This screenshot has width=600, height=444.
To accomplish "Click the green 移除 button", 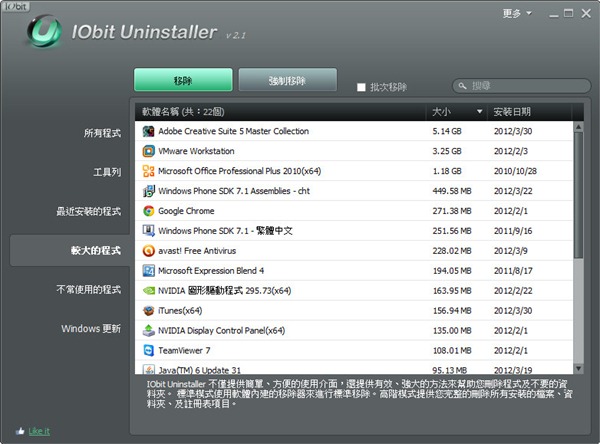I will point(183,80).
